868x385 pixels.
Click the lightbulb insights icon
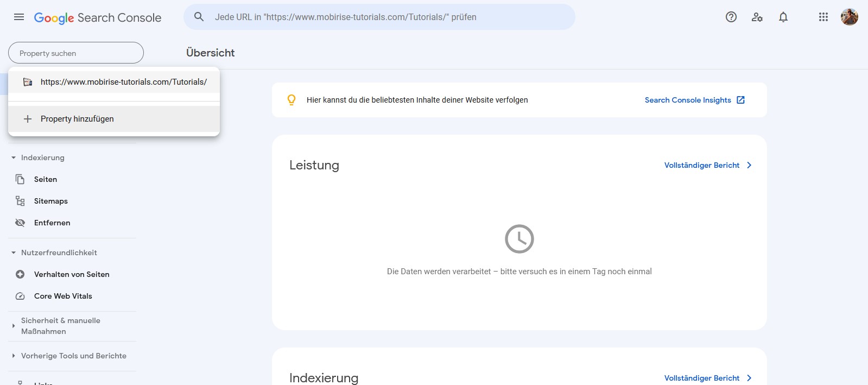click(x=292, y=100)
